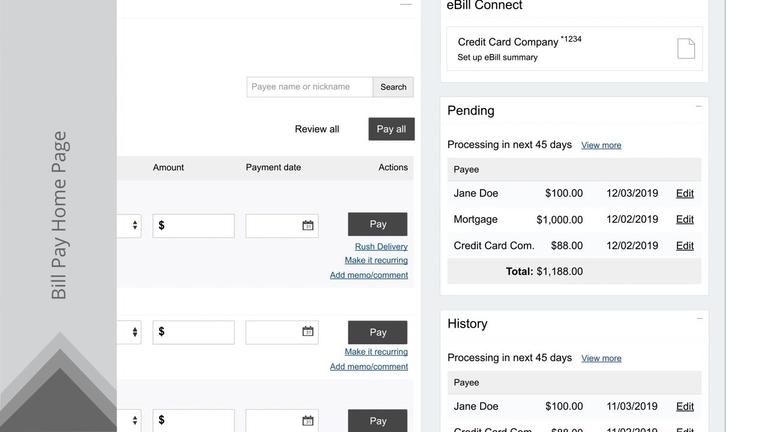
Task: Click the Credit Card Company *1234 eBill name
Action: coord(519,41)
